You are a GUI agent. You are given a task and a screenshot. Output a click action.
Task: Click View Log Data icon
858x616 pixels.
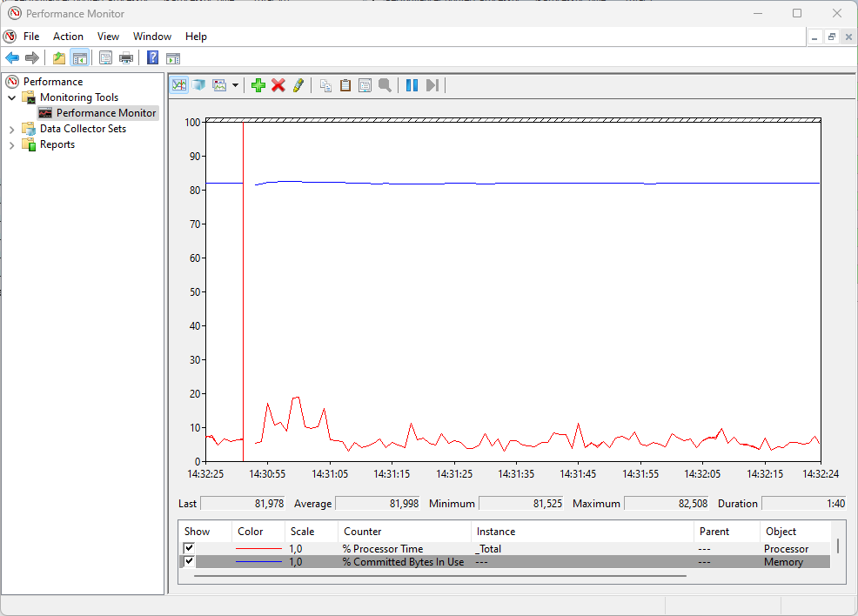click(x=199, y=85)
